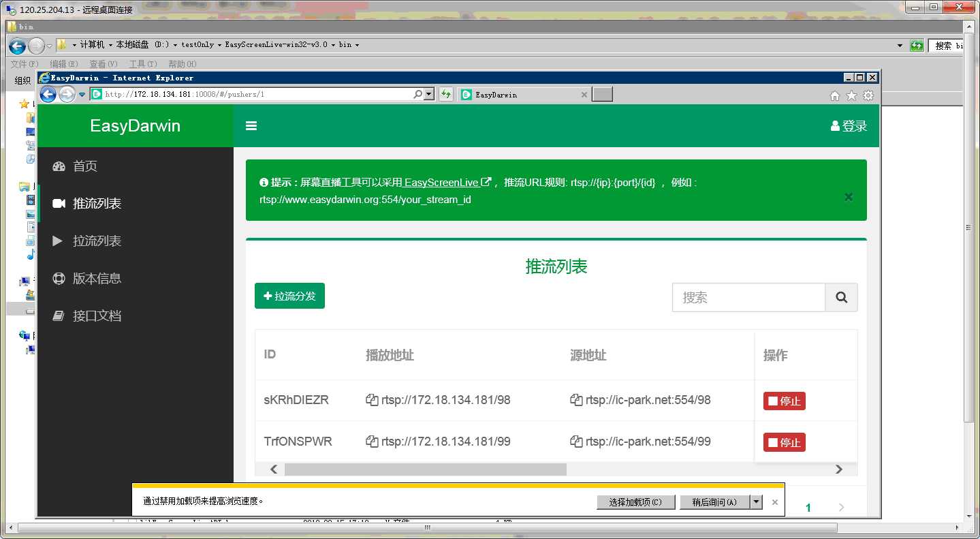The height and width of the screenshot is (539, 980).
Task: Click the IE address bar search magnifier
Action: (x=417, y=95)
